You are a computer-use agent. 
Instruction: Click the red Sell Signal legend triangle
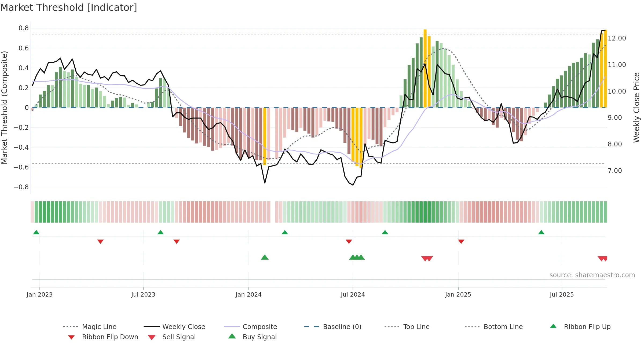click(152, 337)
